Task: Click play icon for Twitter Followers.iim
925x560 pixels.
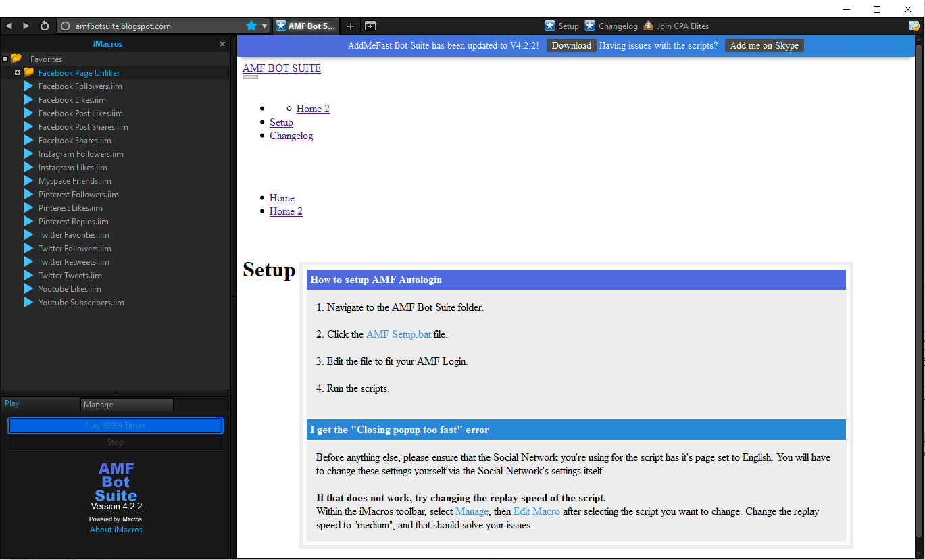Action: pyautogui.click(x=28, y=248)
